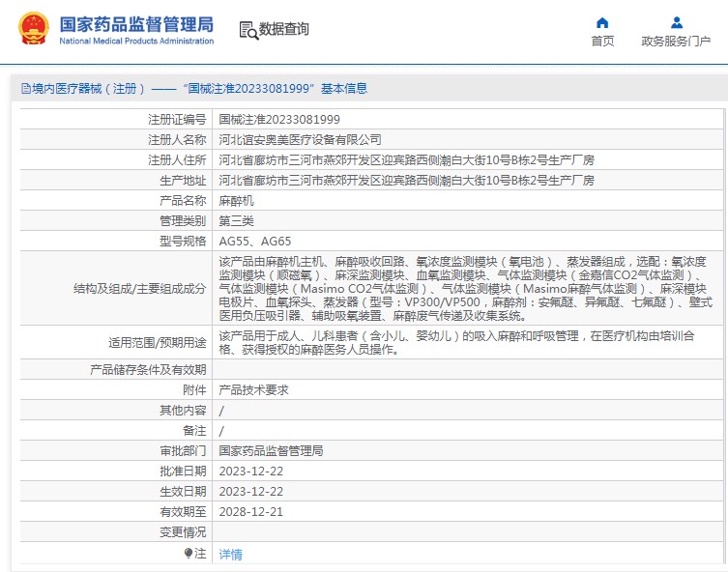Click the 首页 house icon
Image resolution: width=728 pixels, height=572 pixels.
(x=602, y=22)
